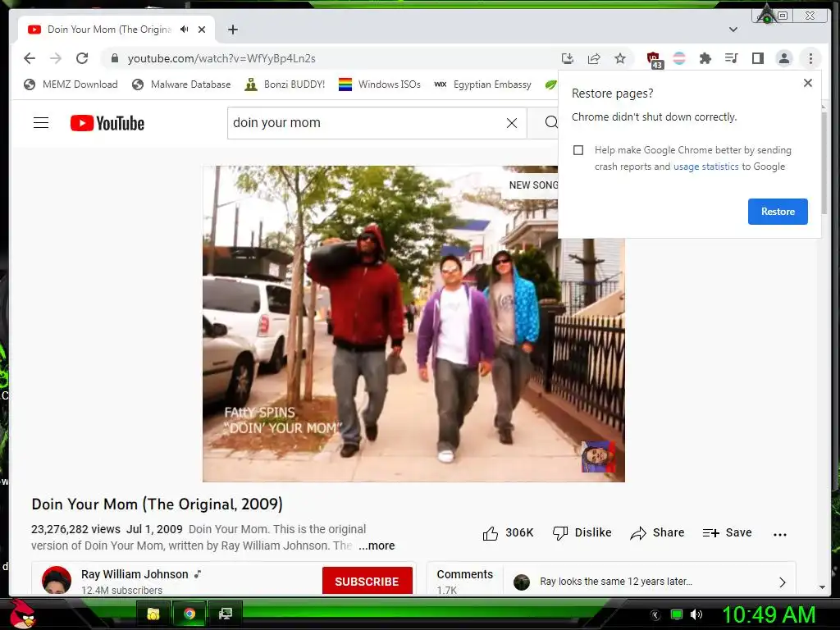Expand the tab search chevron

click(733, 30)
